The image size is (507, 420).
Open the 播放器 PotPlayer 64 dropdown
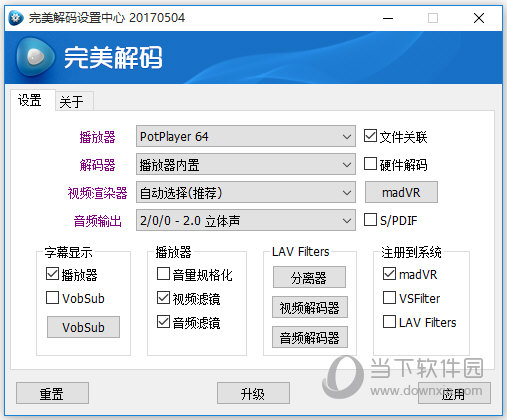(246, 136)
